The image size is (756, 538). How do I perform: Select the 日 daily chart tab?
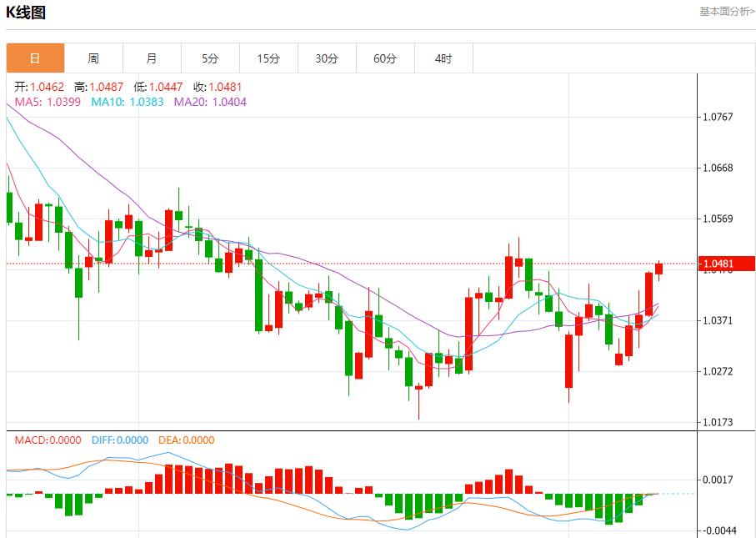(35, 58)
